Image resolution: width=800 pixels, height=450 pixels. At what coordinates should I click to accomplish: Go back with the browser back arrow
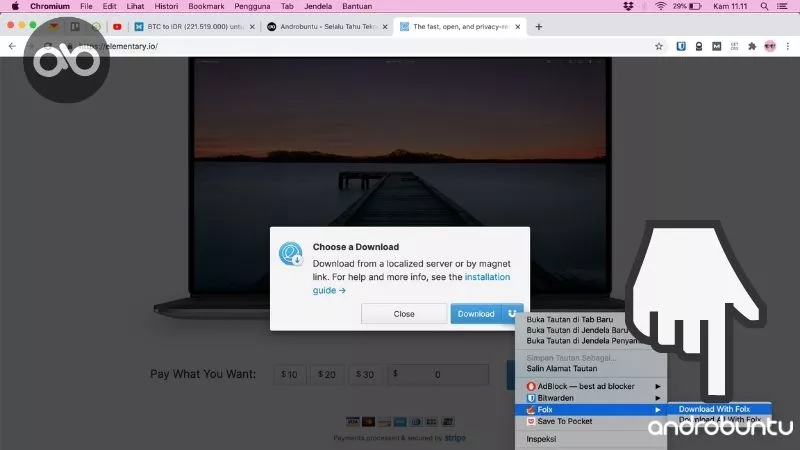coord(12,46)
